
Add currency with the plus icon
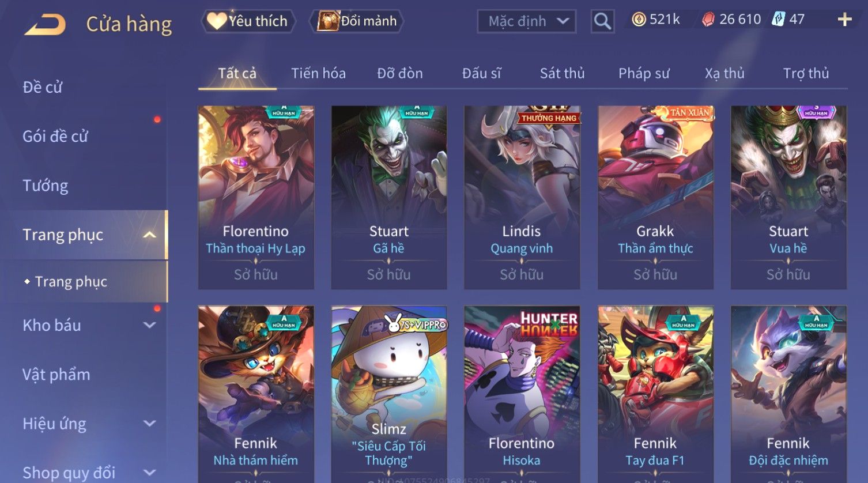(x=844, y=20)
